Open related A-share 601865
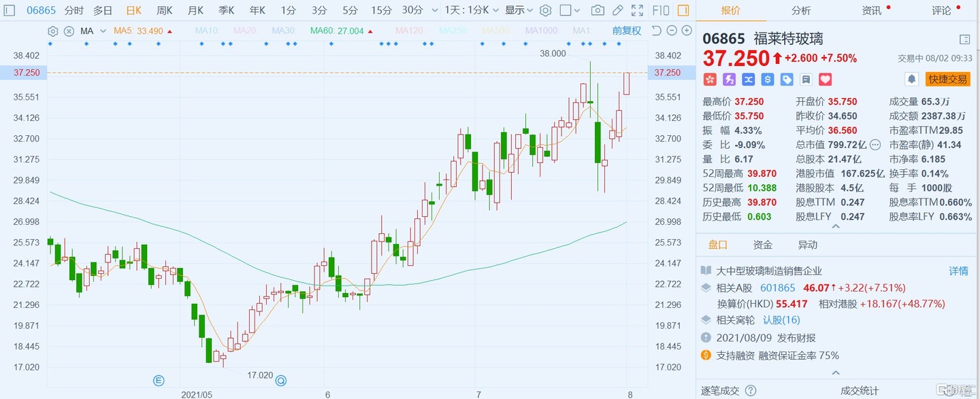The height and width of the screenshot is (399, 980). pos(778,288)
